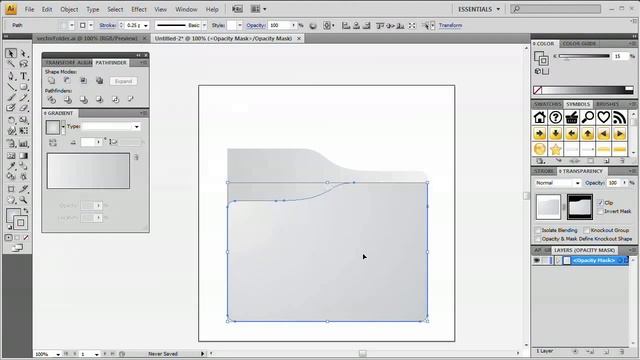Open the artboard navigation dropdown
The height and width of the screenshot is (360, 640).
tap(96, 354)
